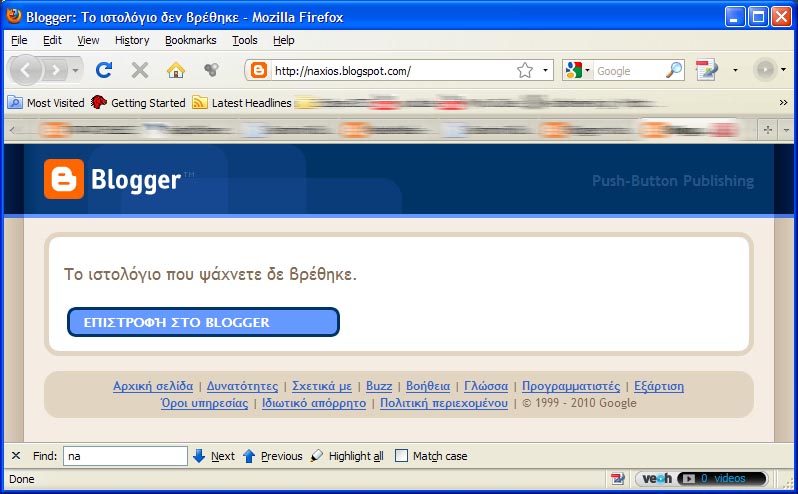This screenshot has width=798, height=494.
Task: Click the Blogger favicon in address bar
Action: pyautogui.click(x=259, y=70)
